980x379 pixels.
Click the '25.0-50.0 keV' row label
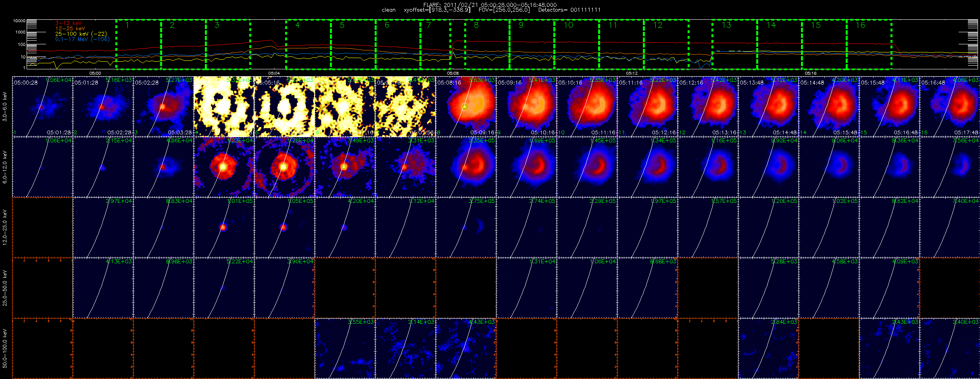coord(5,288)
